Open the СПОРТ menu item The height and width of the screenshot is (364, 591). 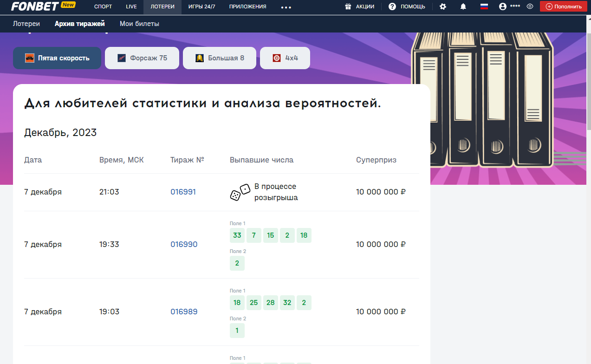(x=103, y=7)
